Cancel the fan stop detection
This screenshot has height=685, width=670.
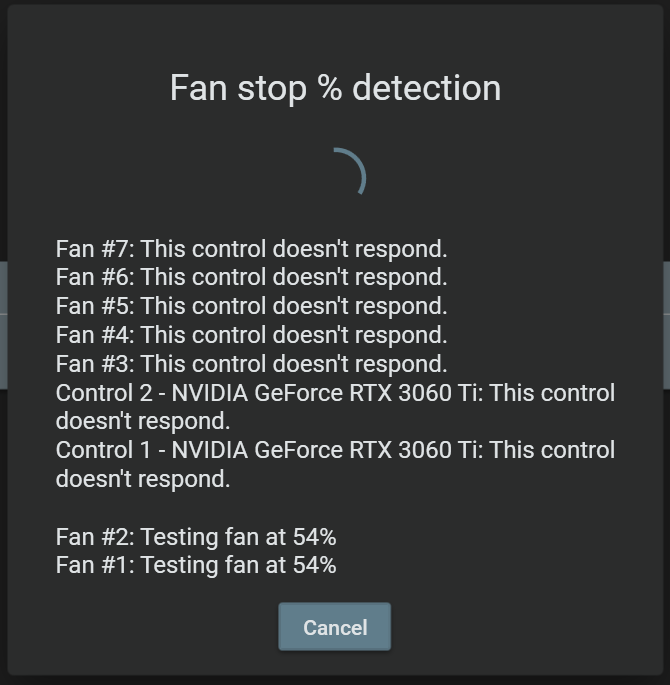click(334, 627)
